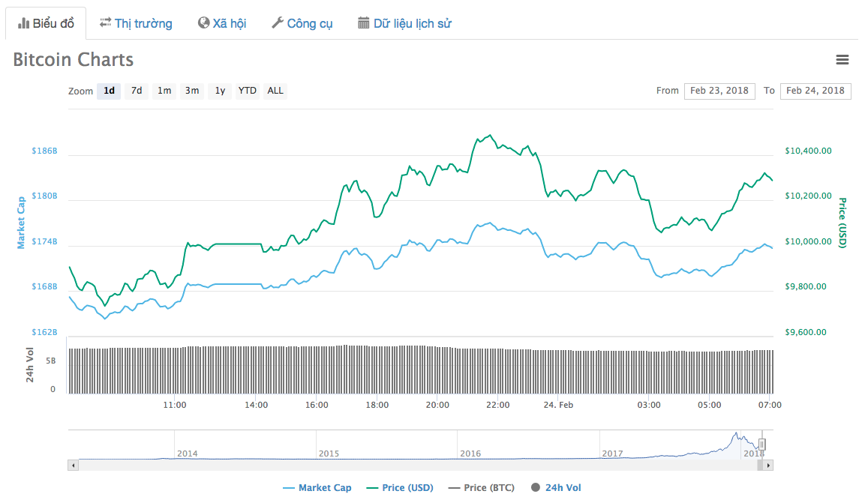Click the 2016 label in the navigator
This screenshot has width=868, height=497.
pyautogui.click(x=470, y=454)
